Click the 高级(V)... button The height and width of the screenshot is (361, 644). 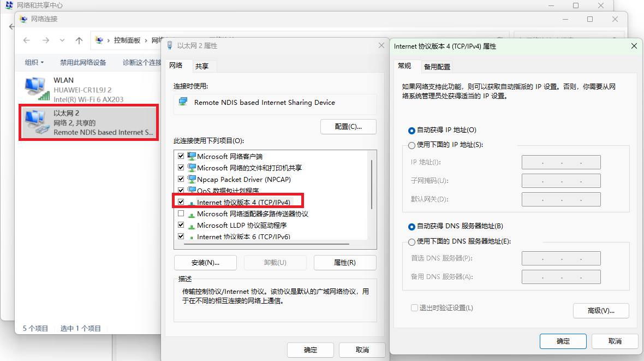pyautogui.click(x=601, y=311)
